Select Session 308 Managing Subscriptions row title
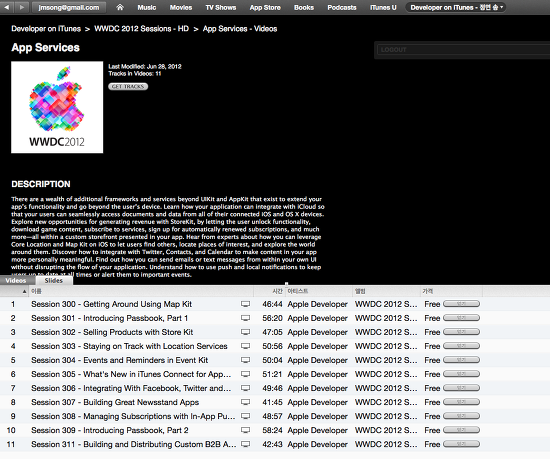 (133, 416)
